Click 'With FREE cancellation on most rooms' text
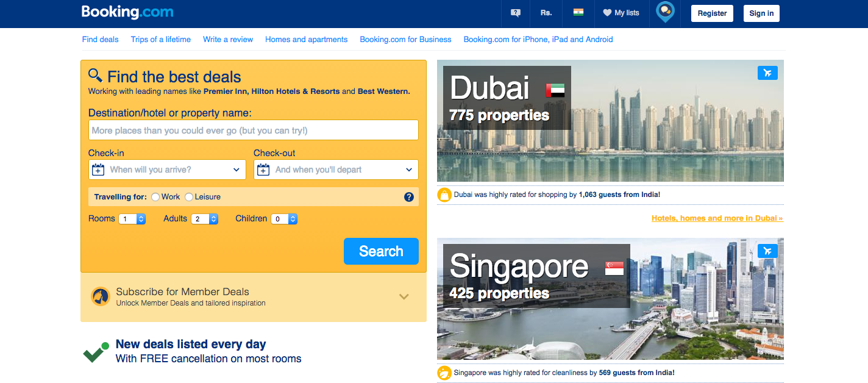Image resolution: width=868 pixels, height=383 pixels. point(208,359)
